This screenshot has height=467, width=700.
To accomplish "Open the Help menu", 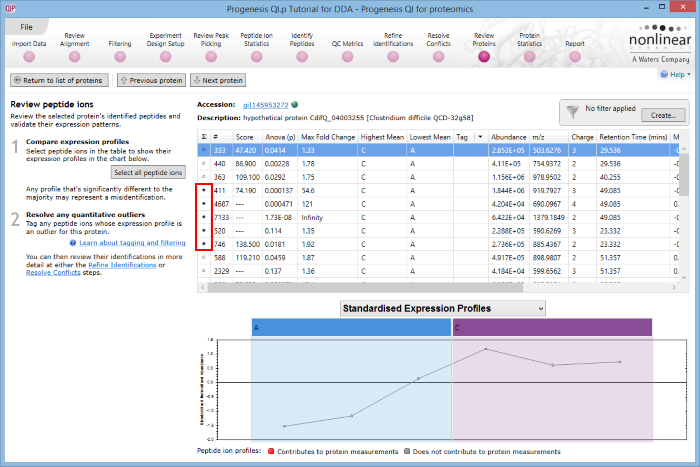I will point(675,75).
